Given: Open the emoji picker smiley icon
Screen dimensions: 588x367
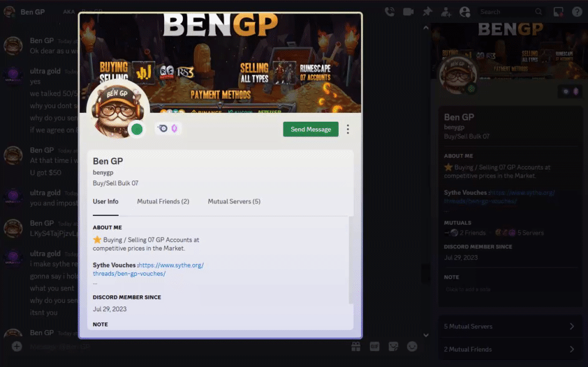Looking at the screenshot, I should (412, 346).
